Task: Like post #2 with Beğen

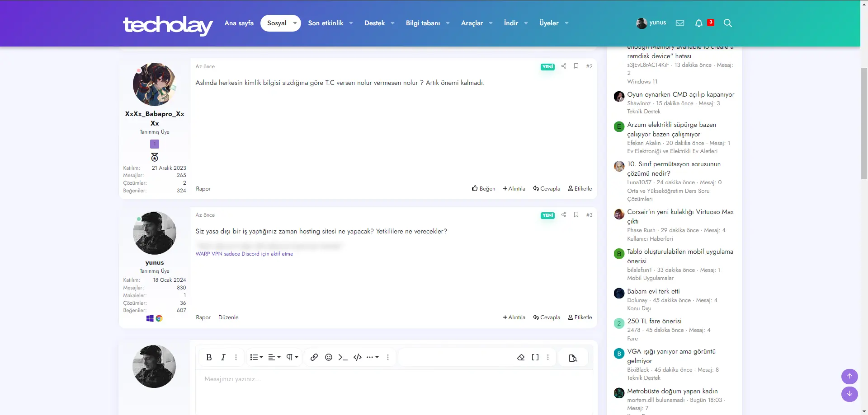Action: 483,189
